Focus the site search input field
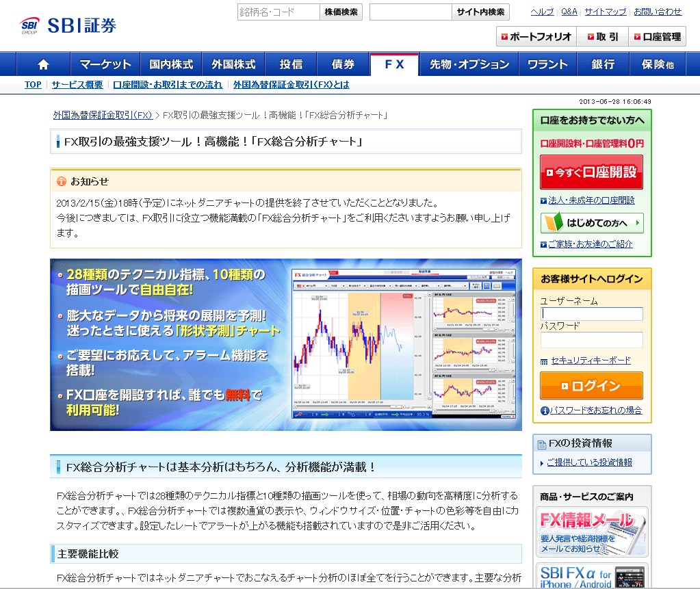Image resolution: width=700 pixels, height=589 pixels. (x=411, y=12)
